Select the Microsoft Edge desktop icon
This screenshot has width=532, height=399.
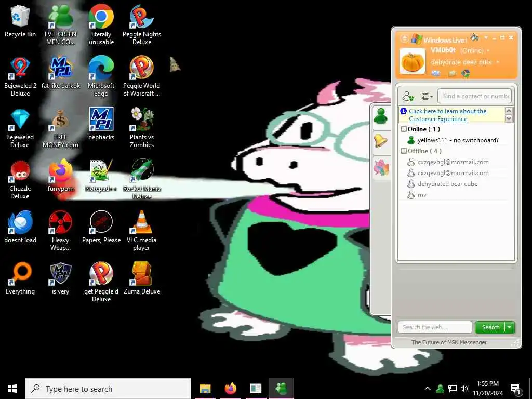point(101,77)
